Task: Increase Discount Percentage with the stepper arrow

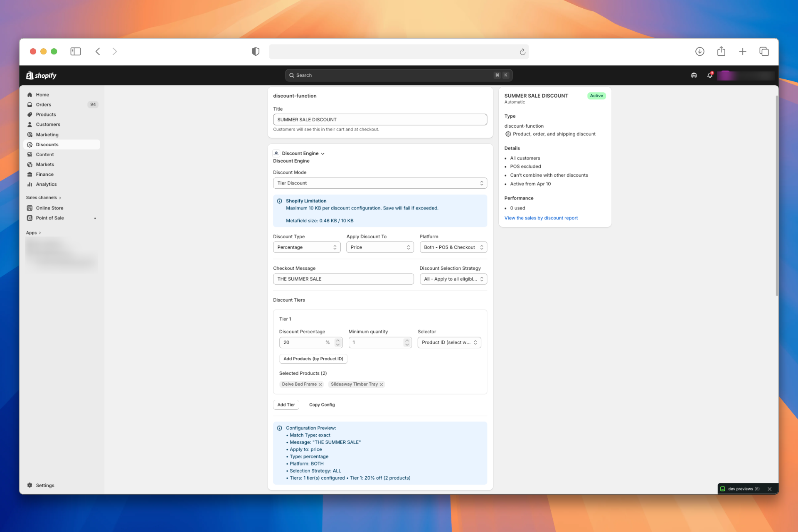Action: 337,340
